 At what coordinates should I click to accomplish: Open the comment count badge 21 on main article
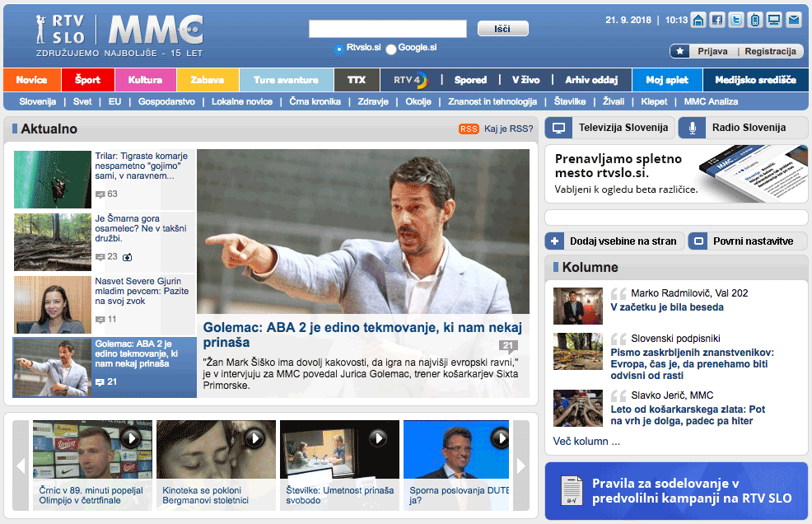pyautogui.click(x=508, y=346)
